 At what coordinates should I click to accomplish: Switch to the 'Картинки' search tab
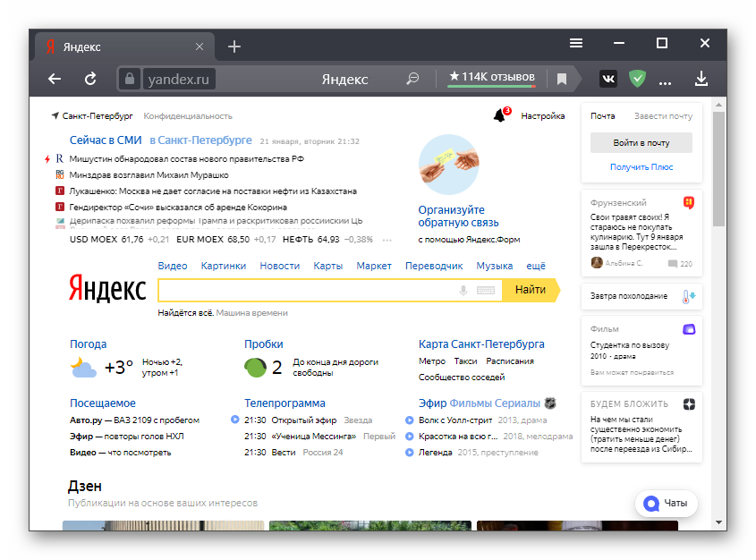(223, 266)
